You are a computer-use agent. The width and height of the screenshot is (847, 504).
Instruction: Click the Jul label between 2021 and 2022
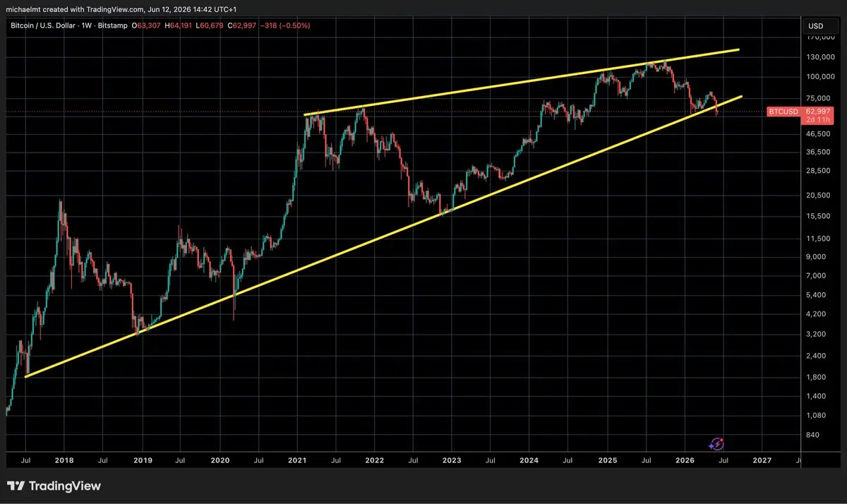coord(335,460)
